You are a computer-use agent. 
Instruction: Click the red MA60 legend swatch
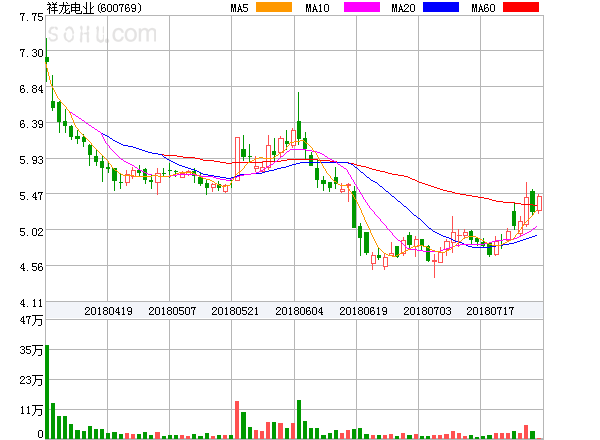[521, 7]
